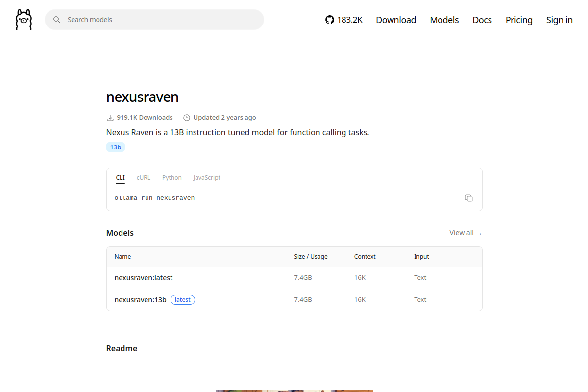The width and height of the screenshot is (588, 392).
Task: Click the ollama run nexusraven command text
Action: (x=154, y=198)
